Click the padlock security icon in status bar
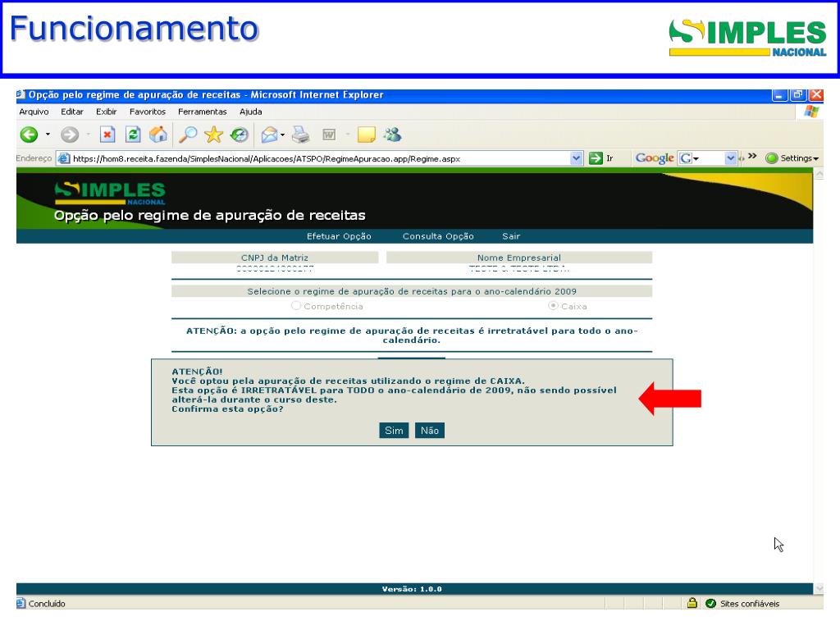The image size is (840, 630). (x=692, y=603)
